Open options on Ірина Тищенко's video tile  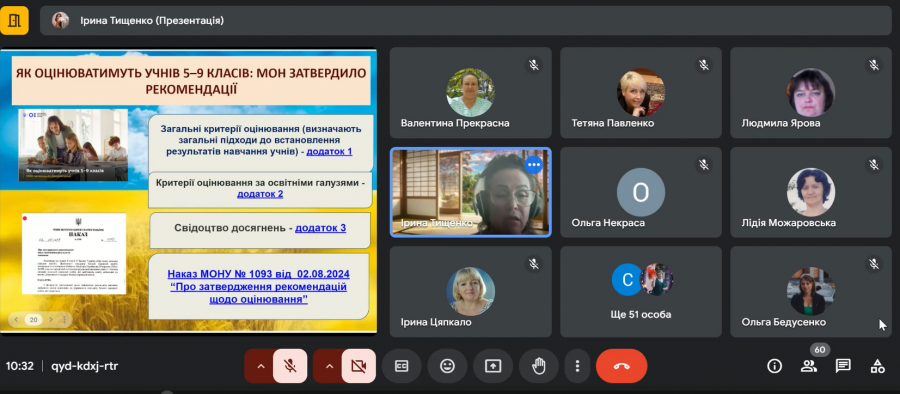tap(534, 165)
